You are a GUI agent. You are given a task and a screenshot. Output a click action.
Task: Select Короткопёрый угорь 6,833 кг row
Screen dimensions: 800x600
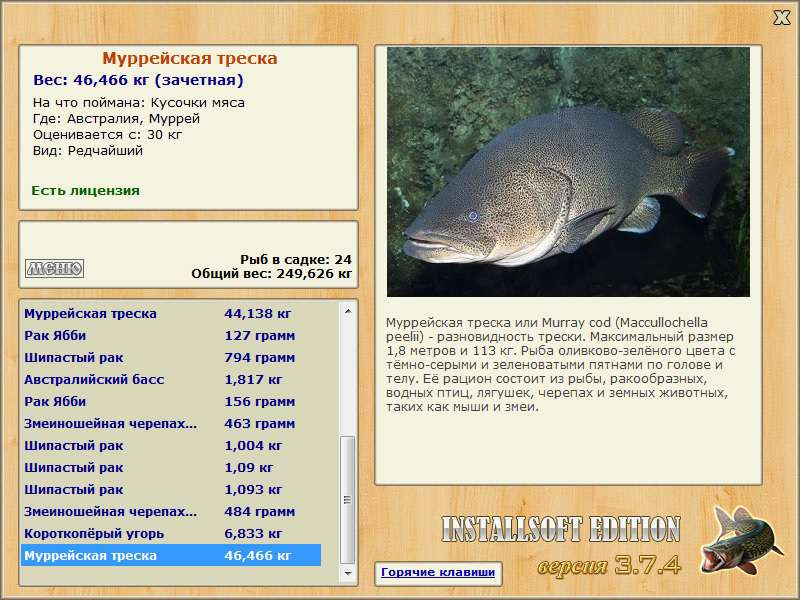point(171,533)
